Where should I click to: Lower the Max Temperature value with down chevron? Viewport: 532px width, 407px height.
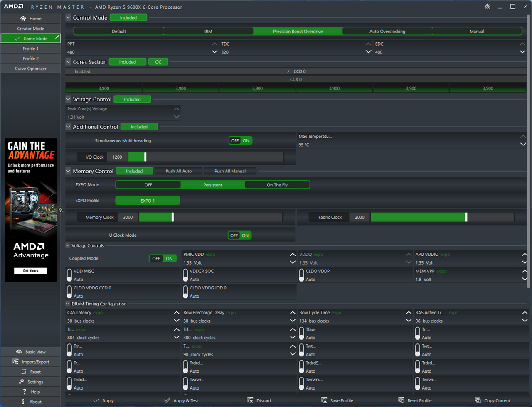[x=523, y=145]
